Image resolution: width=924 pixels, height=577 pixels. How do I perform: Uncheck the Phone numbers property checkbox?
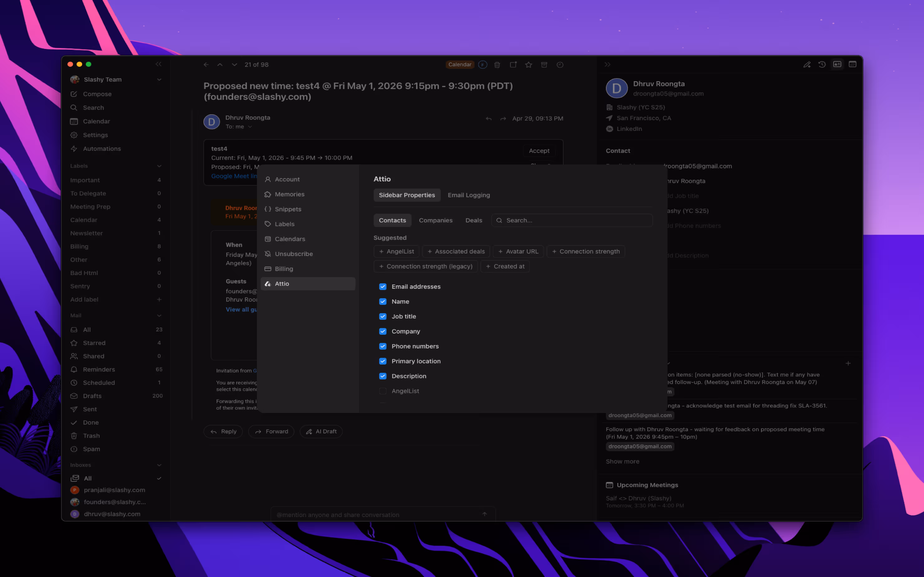pyautogui.click(x=383, y=346)
